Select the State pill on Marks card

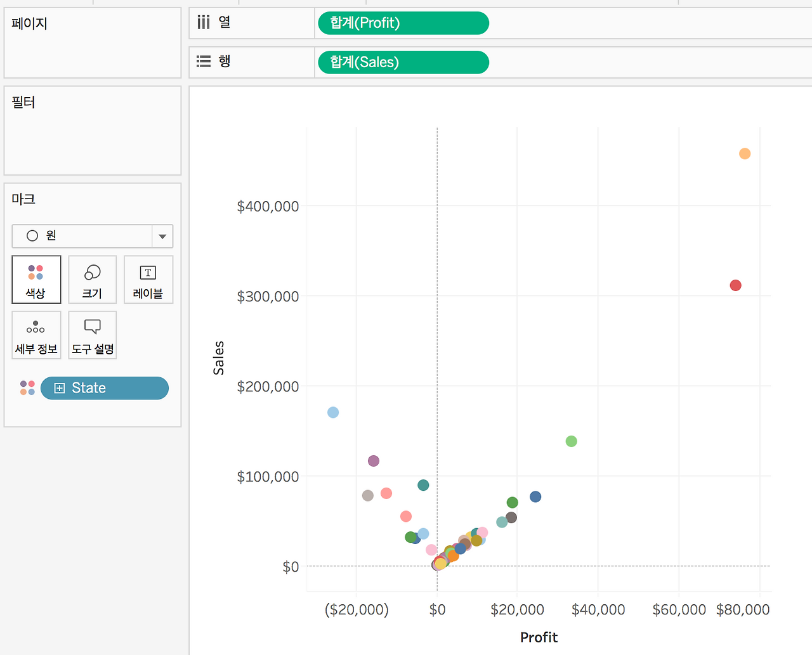(105, 388)
